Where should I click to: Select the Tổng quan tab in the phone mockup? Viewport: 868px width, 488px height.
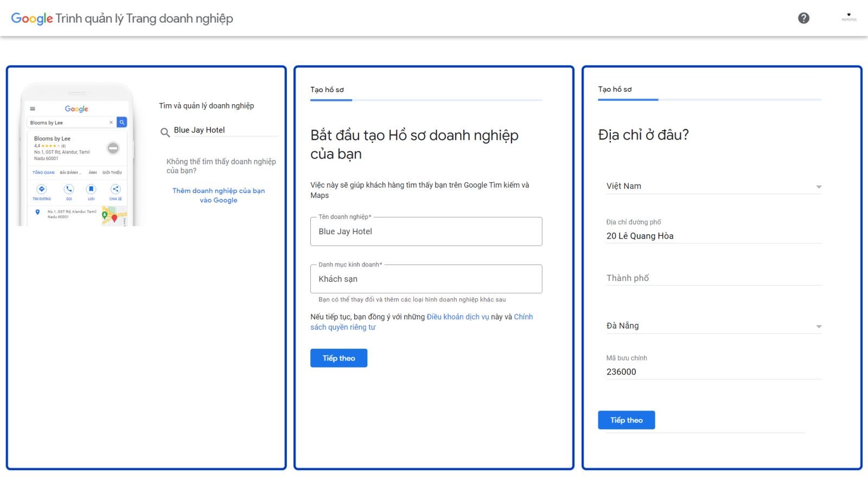point(43,172)
